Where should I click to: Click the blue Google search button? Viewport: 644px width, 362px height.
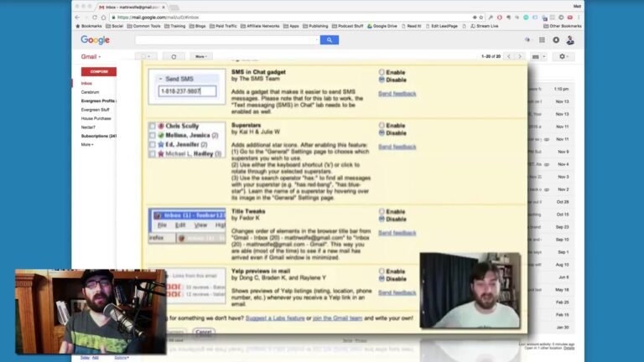(329, 39)
